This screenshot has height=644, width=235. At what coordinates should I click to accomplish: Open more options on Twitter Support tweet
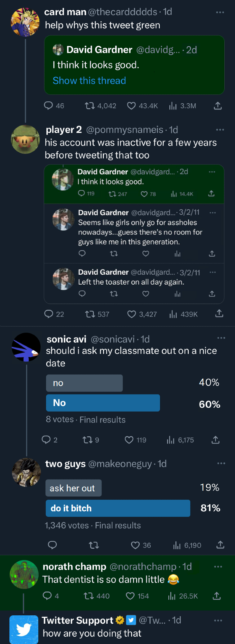pyautogui.click(x=218, y=620)
